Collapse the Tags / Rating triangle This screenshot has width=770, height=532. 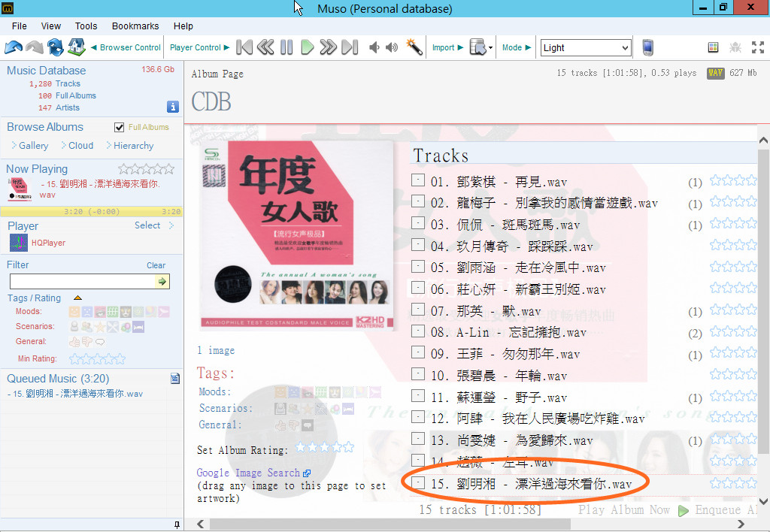[x=77, y=298]
